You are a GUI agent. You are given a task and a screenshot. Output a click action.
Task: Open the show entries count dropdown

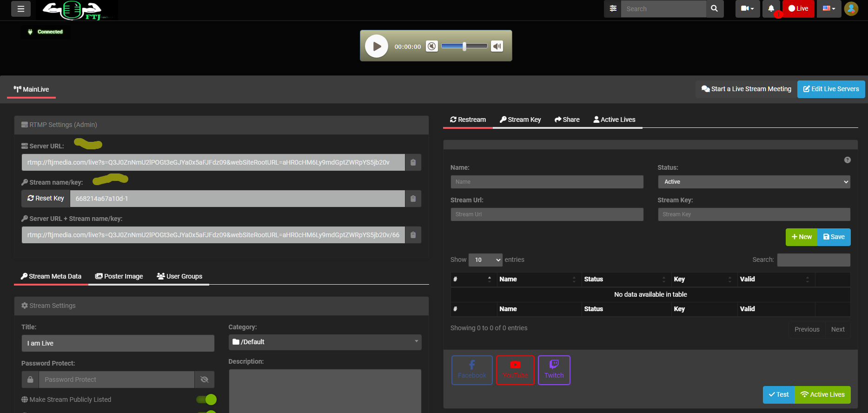(485, 260)
